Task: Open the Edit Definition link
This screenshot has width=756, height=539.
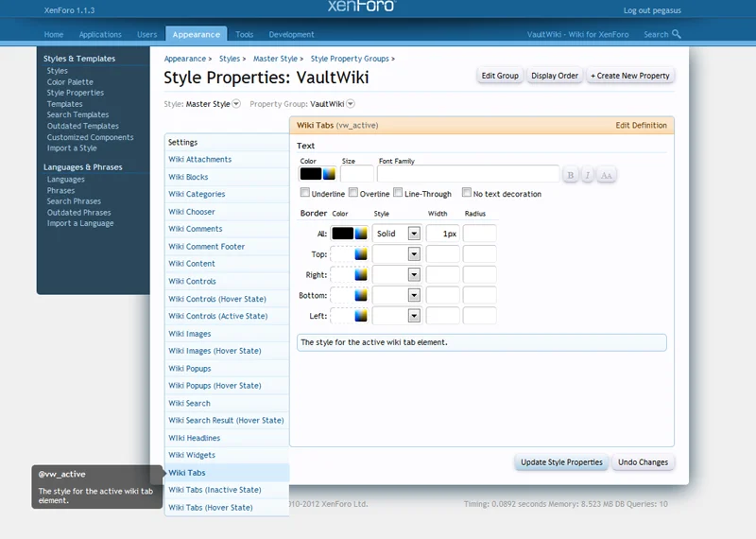Action: pyautogui.click(x=642, y=126)
